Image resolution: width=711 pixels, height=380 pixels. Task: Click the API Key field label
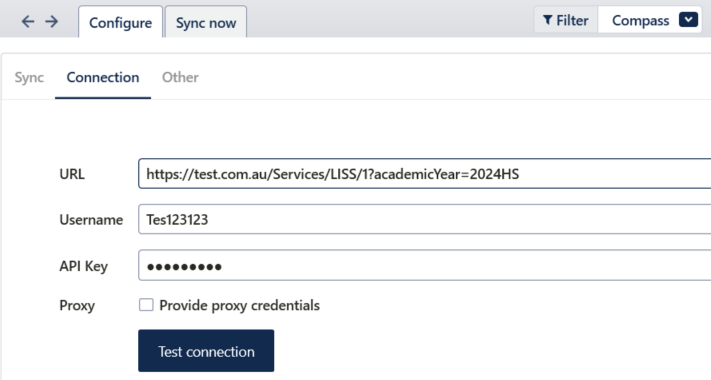click(x=83, y=266)
